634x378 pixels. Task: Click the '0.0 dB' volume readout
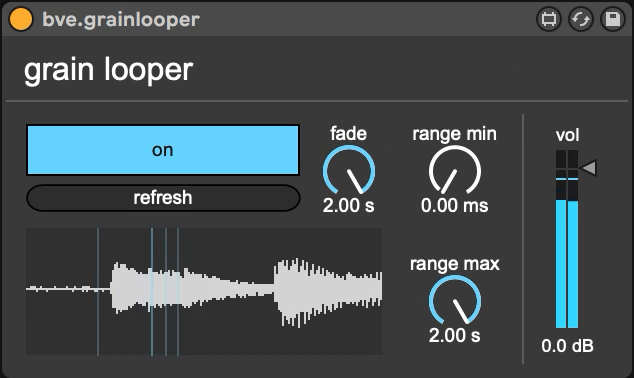(x=567, y=346)
